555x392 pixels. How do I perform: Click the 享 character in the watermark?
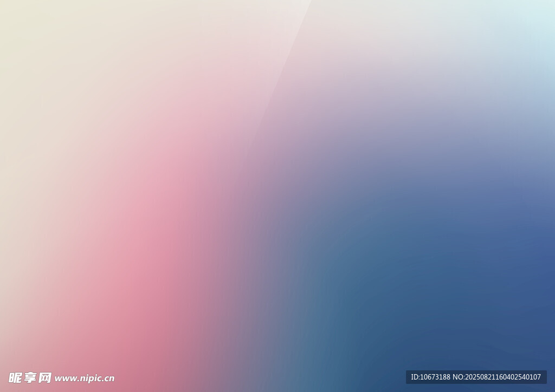click(x=30, y=377)
